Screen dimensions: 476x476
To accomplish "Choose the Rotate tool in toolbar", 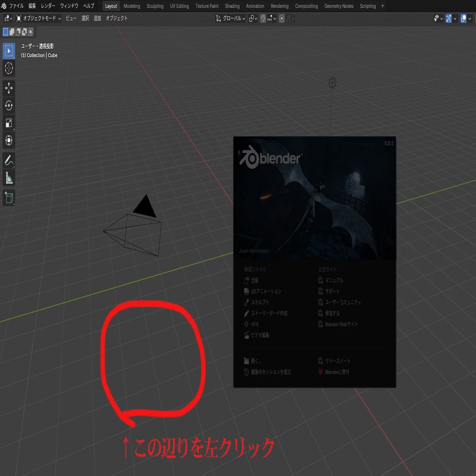I will click(9, 105).
